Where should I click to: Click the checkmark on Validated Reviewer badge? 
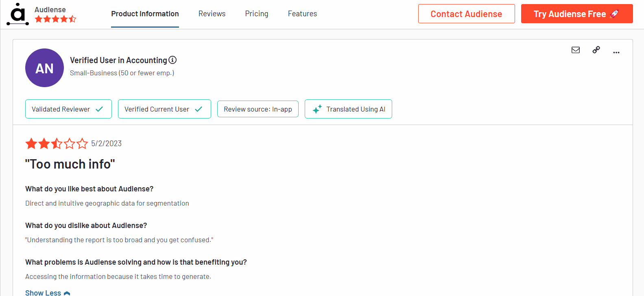coord(99,109)
